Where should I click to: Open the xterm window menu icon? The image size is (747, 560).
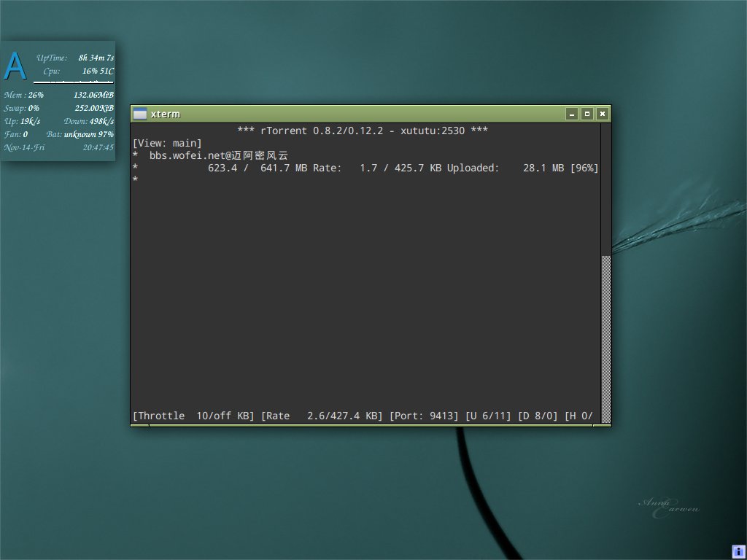(140, 114)
